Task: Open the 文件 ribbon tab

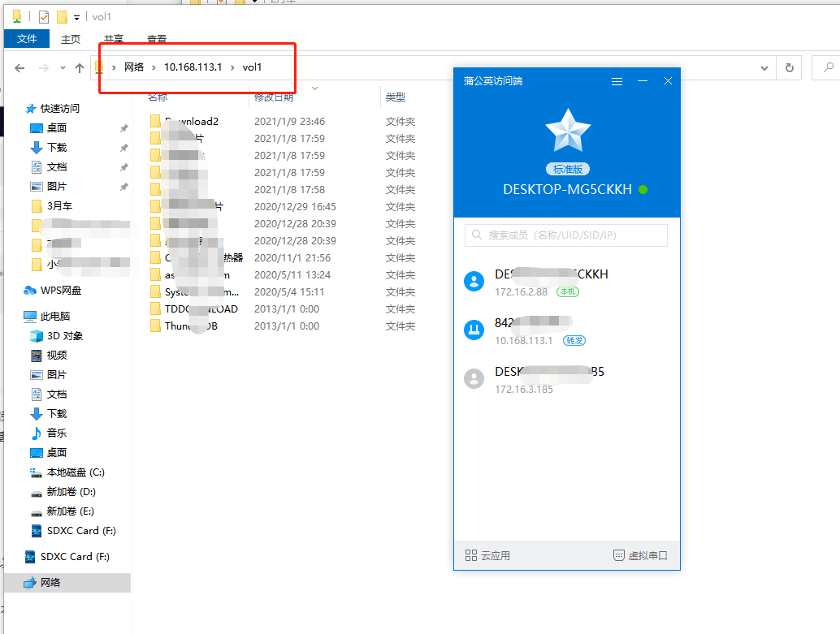Action: 27,38
